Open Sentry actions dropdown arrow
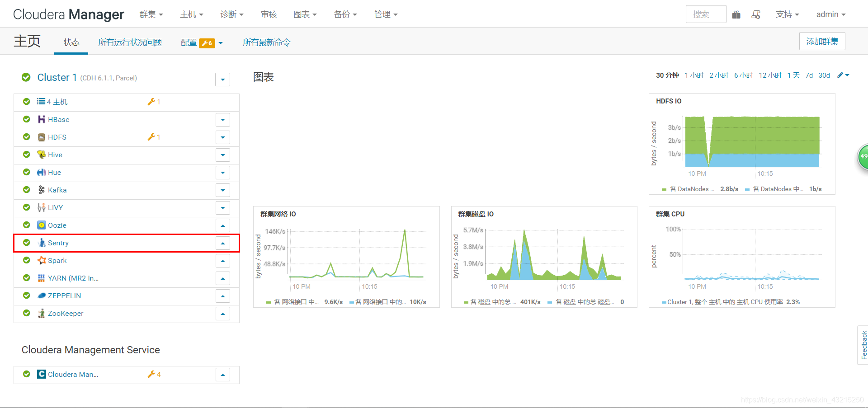Image resolution: width=868 pixels, height=408 pixels. coord(222,243)
